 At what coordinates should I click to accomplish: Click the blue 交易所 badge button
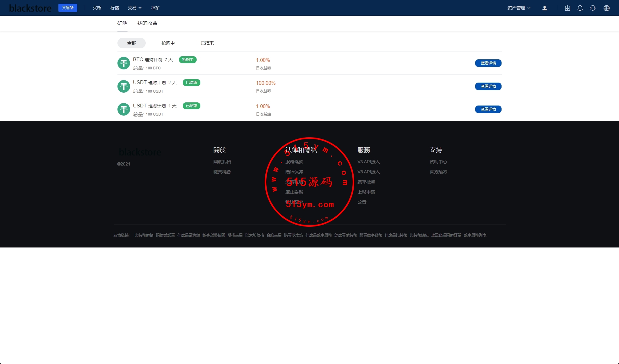(x=68, y=8)
